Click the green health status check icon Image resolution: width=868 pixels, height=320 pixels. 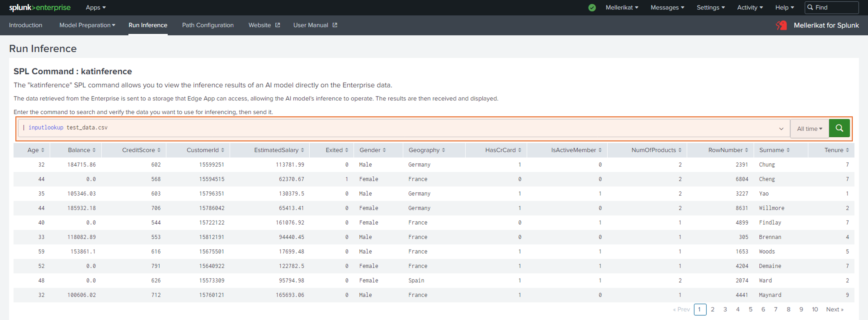pyautogui.click(x=592, y=8)
